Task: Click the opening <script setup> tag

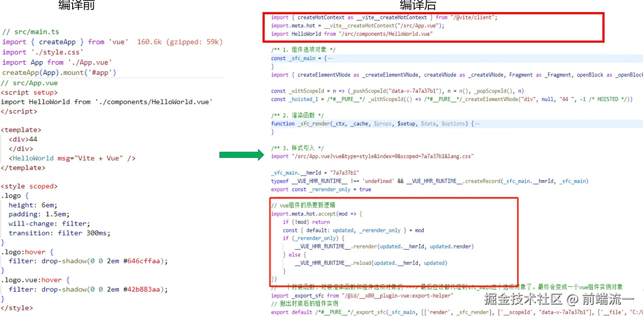Action: coord(29,92)
